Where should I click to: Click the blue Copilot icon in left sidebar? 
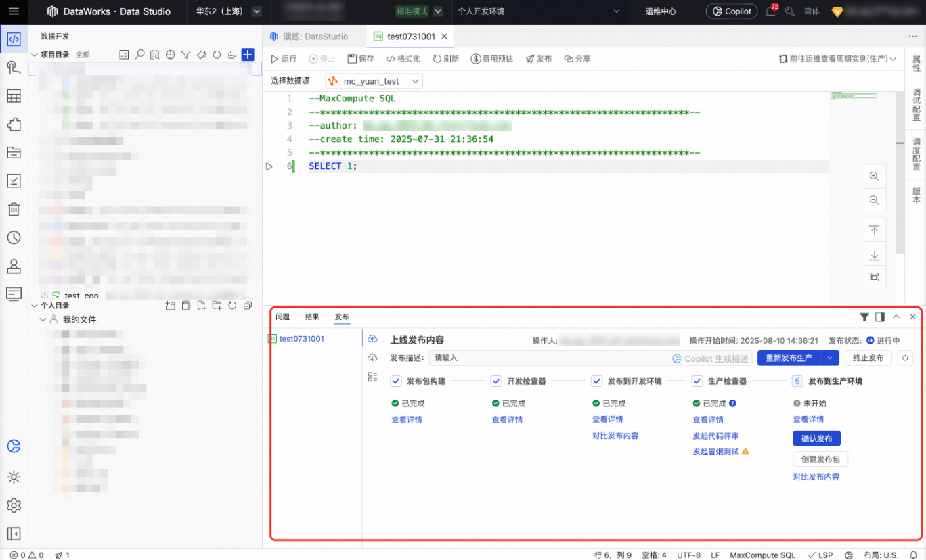14,446
